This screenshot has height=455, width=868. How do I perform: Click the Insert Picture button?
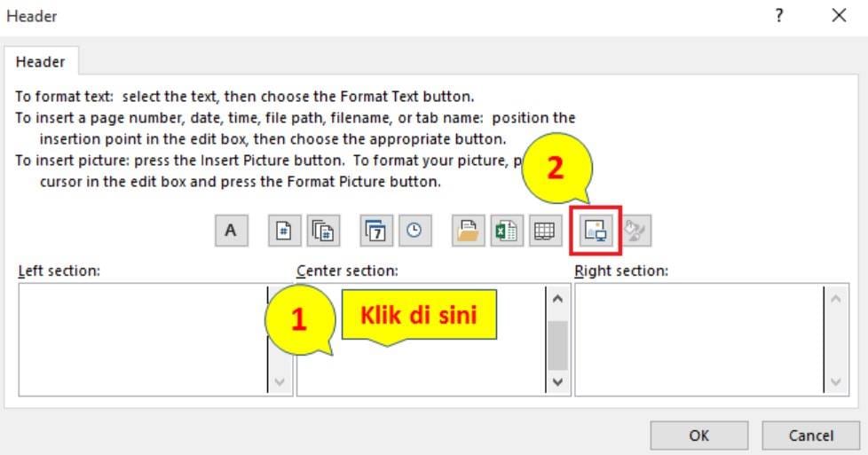[x=596, y=231]
